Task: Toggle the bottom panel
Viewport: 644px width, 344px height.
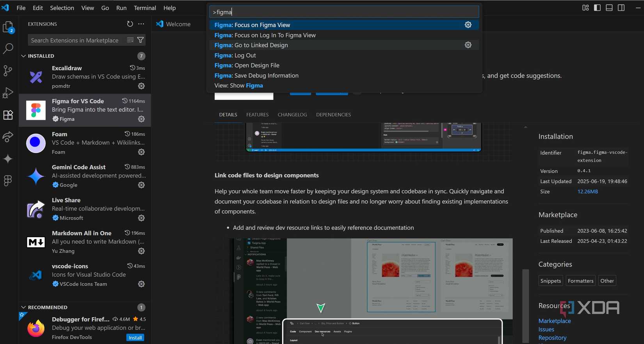Action: (609, 8)
